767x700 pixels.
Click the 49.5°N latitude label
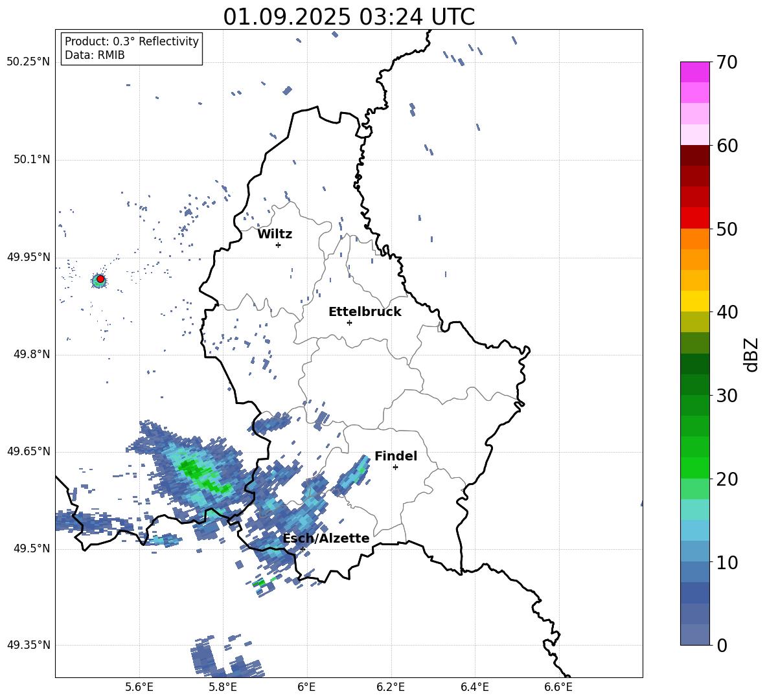(x=32, y=548)
